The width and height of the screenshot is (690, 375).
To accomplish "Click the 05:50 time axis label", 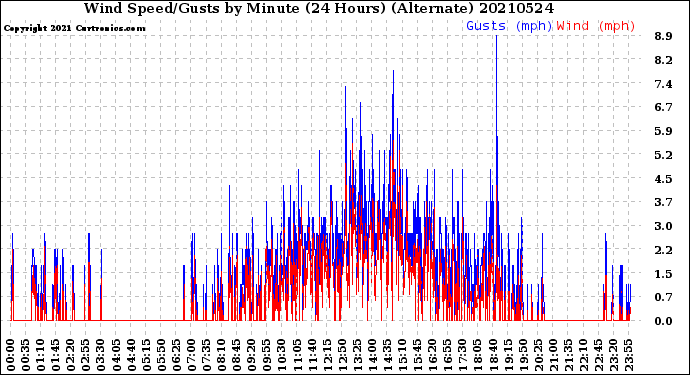I will (x=161, y=355).
